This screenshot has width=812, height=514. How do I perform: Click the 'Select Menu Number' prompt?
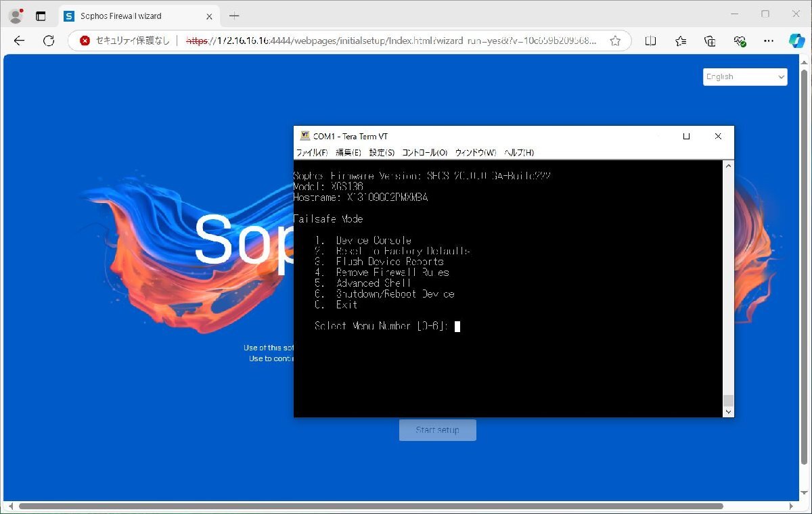(382, 326)
